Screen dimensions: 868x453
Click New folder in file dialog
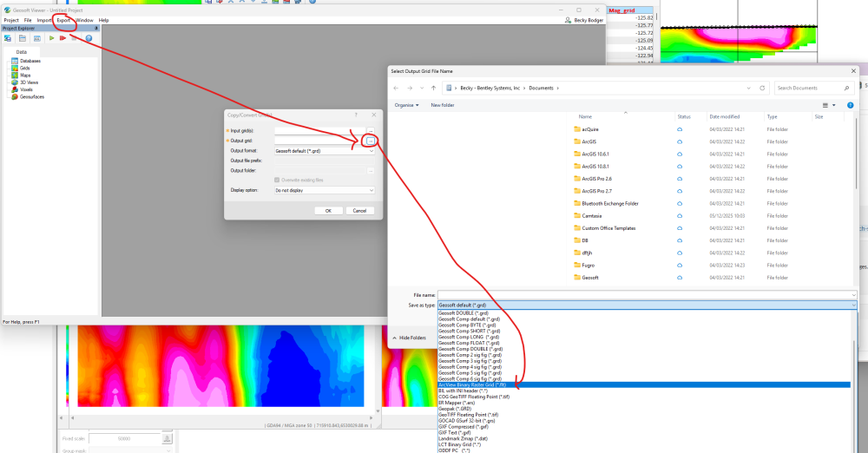[x=443, y=105]
